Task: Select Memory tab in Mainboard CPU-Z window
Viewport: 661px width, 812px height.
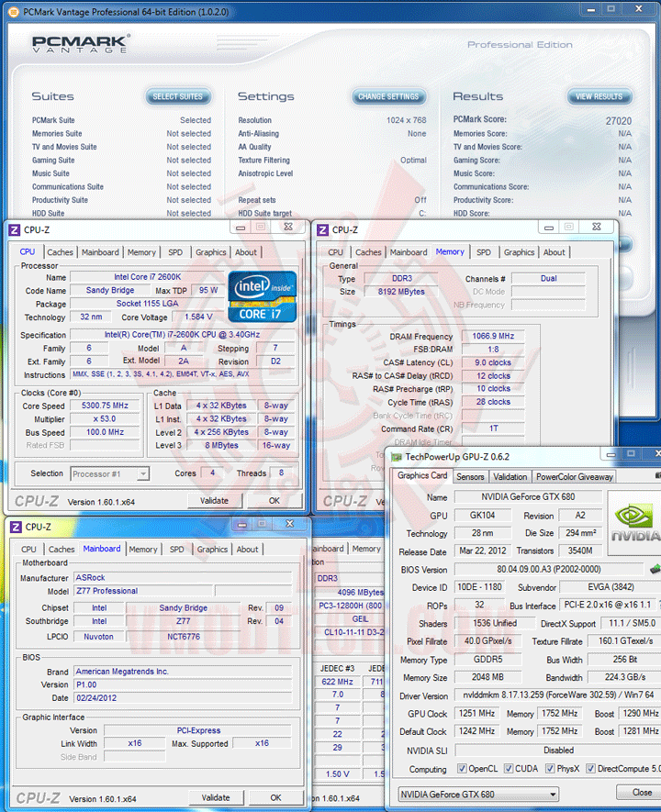Action: click(143, 549)
